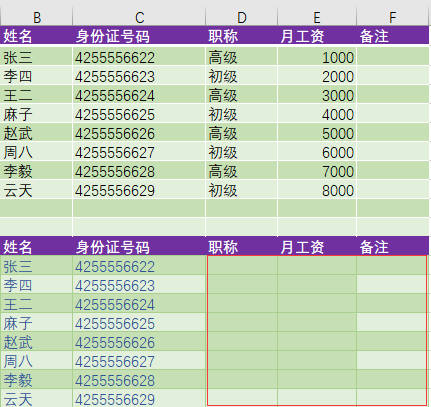Select 高级 title cell in 张三's row

coord(241,57)
